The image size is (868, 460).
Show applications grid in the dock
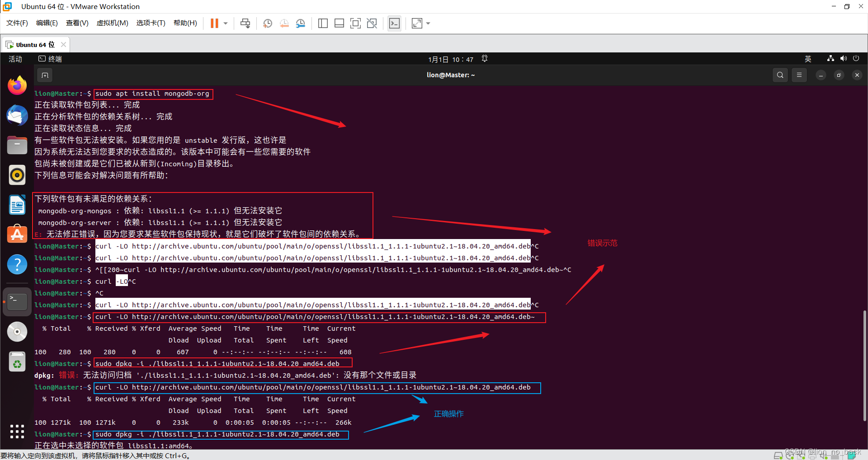pos(17,432)
